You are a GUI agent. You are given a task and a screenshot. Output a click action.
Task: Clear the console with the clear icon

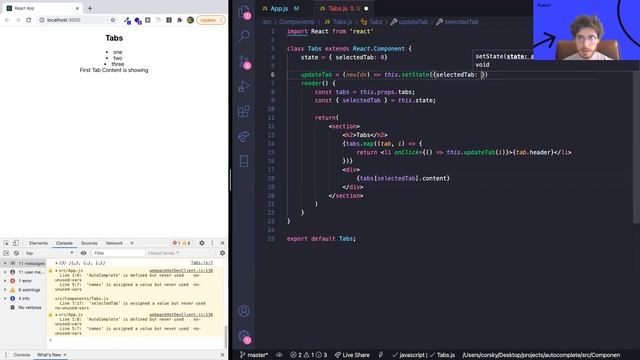point(16,253)
